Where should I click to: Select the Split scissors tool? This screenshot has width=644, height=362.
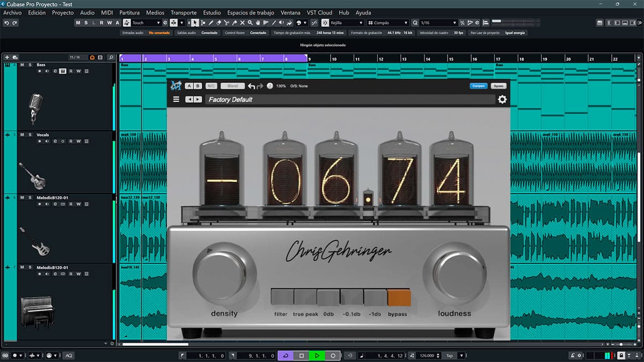(226, 23)
